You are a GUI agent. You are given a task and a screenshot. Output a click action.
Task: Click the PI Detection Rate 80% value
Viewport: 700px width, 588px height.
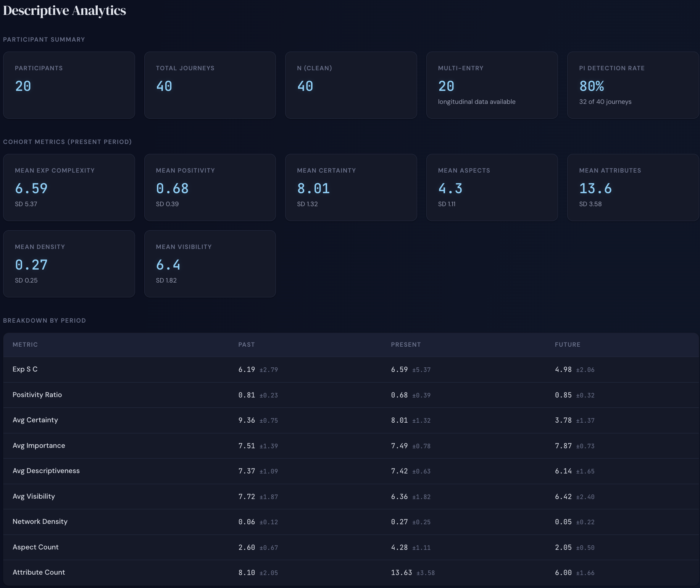coord(592,86)
